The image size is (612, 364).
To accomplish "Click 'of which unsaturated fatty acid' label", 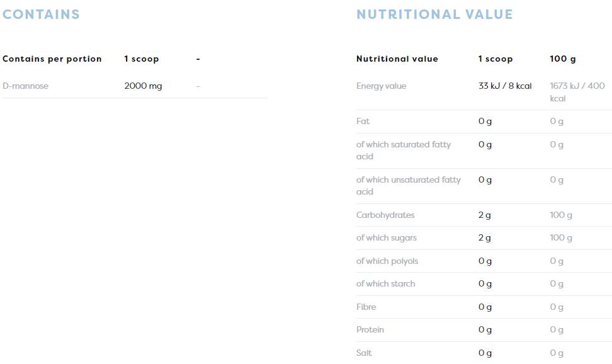I will [x=408, y=186].
